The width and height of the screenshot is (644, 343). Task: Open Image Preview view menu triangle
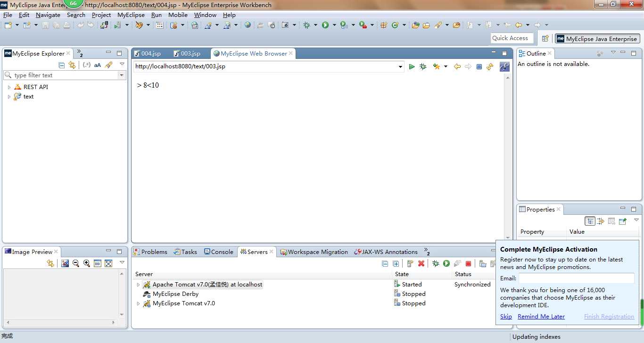122,262
